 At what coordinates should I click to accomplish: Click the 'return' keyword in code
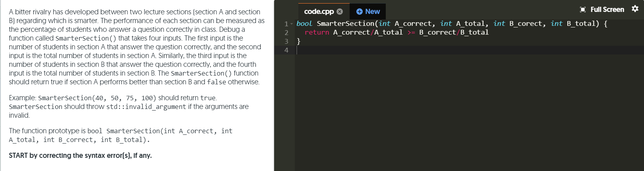click(317, 33)
